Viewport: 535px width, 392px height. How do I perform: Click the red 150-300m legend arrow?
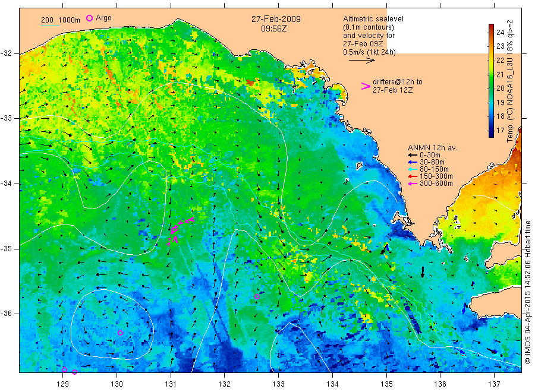pyautogui.click(x=413, y=176)
